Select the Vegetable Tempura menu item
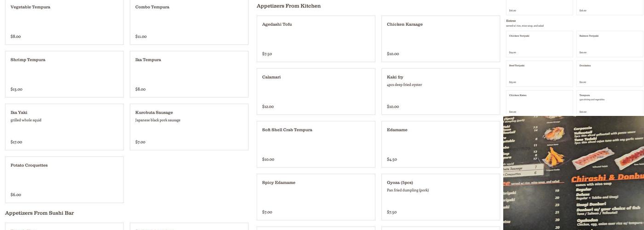644x230 pixels. (64, 22)
